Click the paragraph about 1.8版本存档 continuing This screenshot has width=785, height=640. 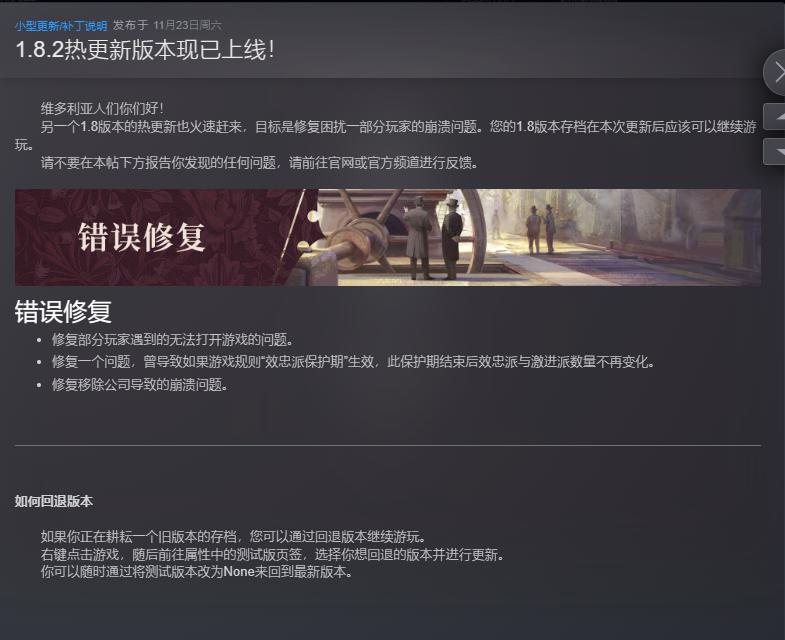[385, 136]
